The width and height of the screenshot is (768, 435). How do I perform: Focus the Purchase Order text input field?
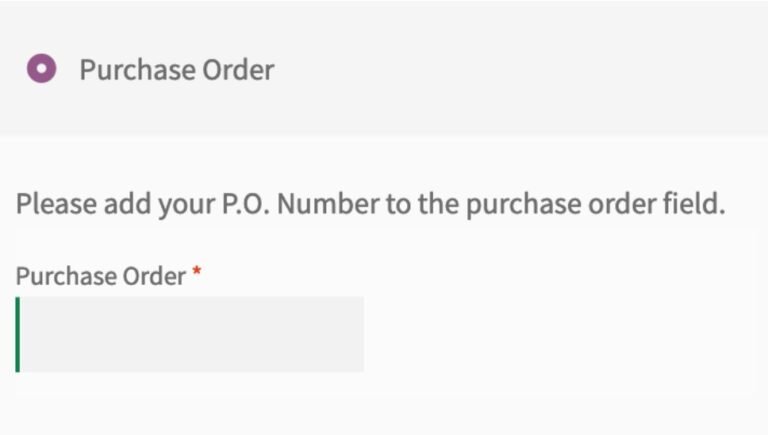[x=192, y=334]
